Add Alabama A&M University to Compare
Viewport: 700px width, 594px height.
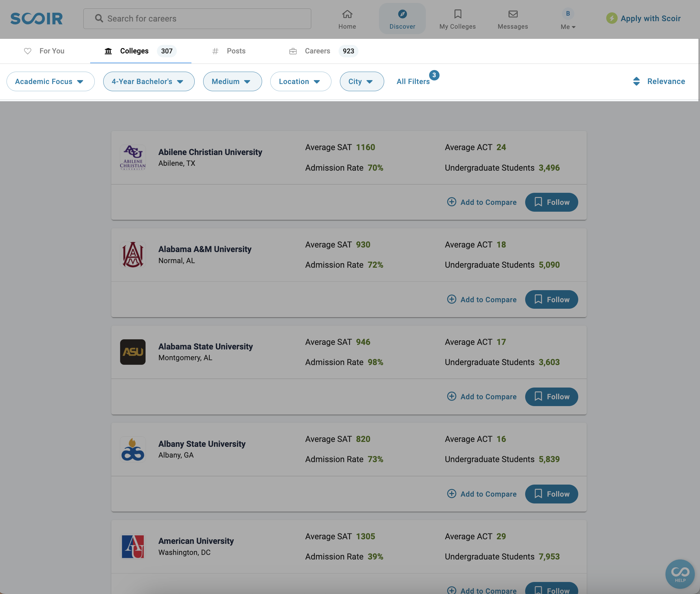point(482,299)
